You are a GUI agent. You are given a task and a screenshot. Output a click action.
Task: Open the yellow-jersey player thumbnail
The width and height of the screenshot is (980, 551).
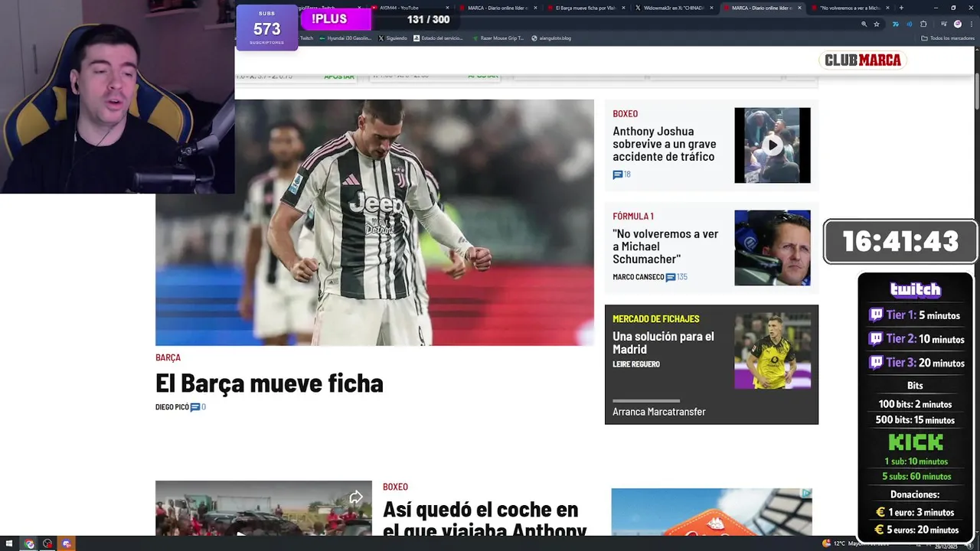click(x=773, y=351)
